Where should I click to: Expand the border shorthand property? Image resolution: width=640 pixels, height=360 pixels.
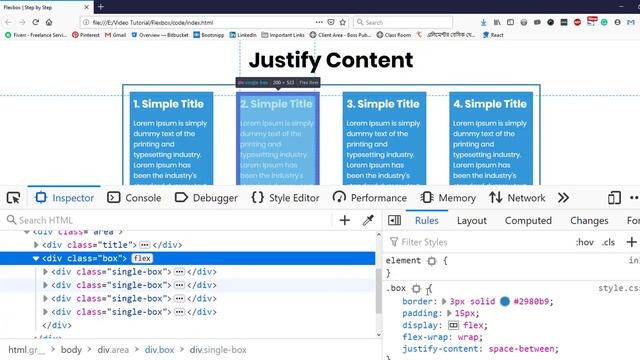[444, 301]
